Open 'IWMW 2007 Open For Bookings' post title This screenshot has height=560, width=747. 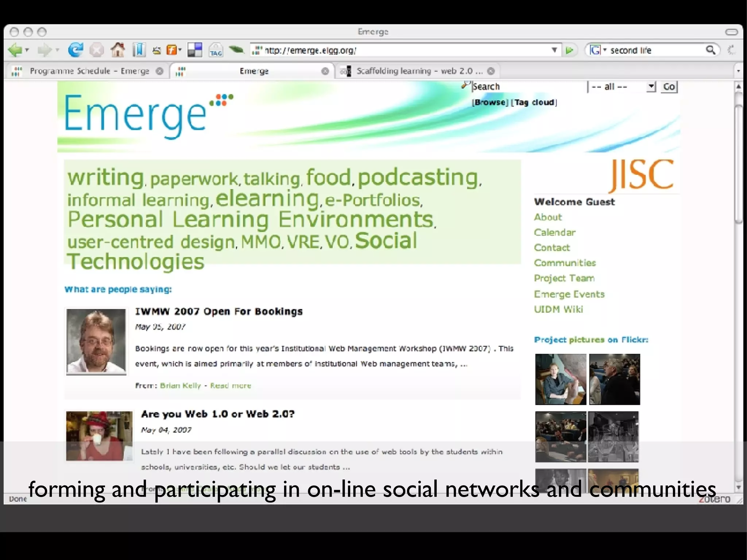[219, 312]
